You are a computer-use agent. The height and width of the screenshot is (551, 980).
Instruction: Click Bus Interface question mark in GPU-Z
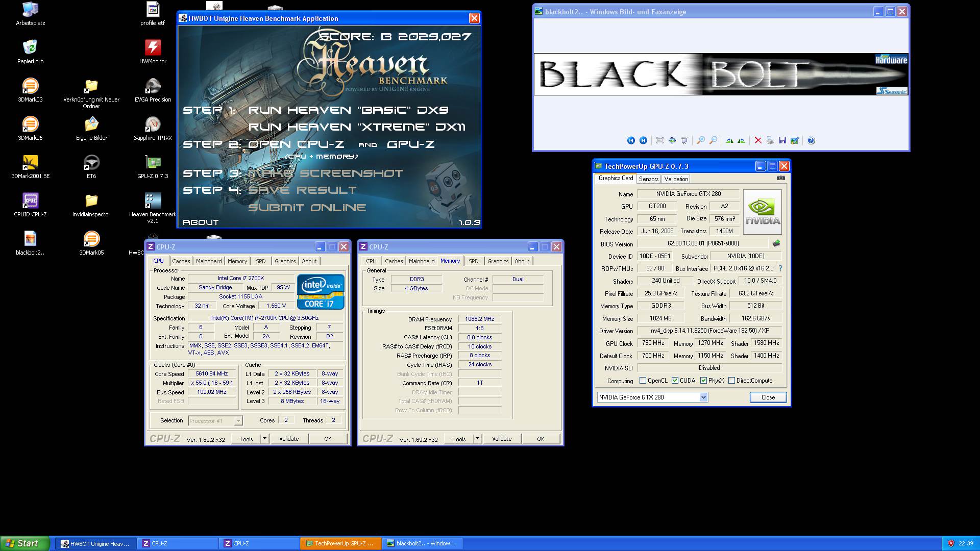pyautogui.click(x=780, y=268)
